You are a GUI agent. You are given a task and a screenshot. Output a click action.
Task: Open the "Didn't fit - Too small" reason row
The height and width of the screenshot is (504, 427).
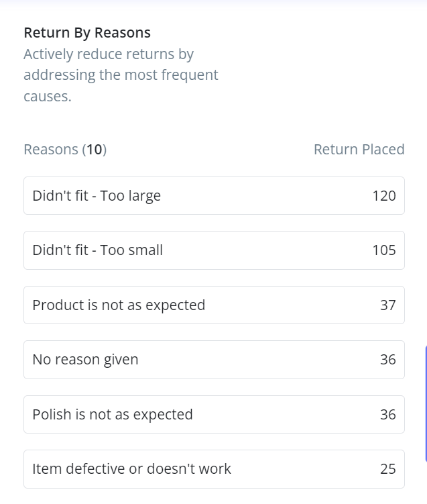tap(214, 250)
